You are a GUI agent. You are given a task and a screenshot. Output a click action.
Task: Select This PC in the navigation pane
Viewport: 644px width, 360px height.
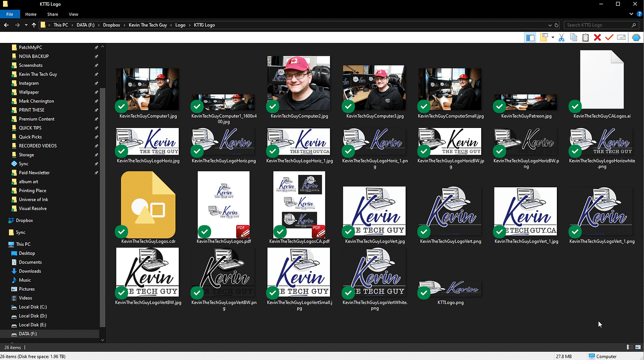(x=23, y=244)
